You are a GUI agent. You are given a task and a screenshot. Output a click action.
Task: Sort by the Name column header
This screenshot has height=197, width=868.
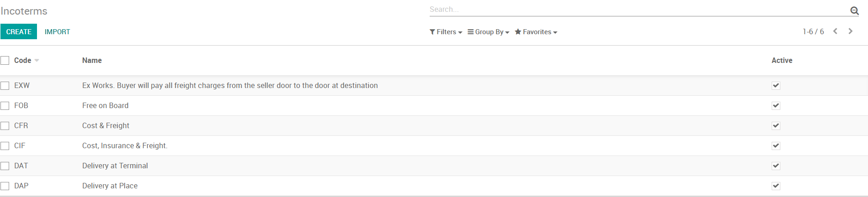point(92,61)
